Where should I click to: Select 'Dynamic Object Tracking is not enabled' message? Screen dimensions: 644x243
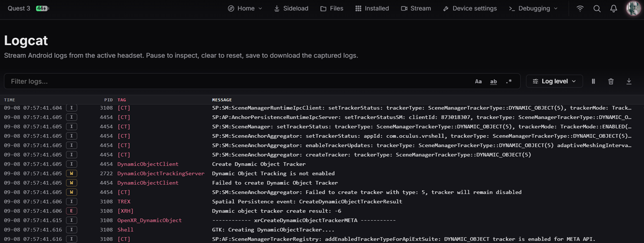click(x=273, y=174)
